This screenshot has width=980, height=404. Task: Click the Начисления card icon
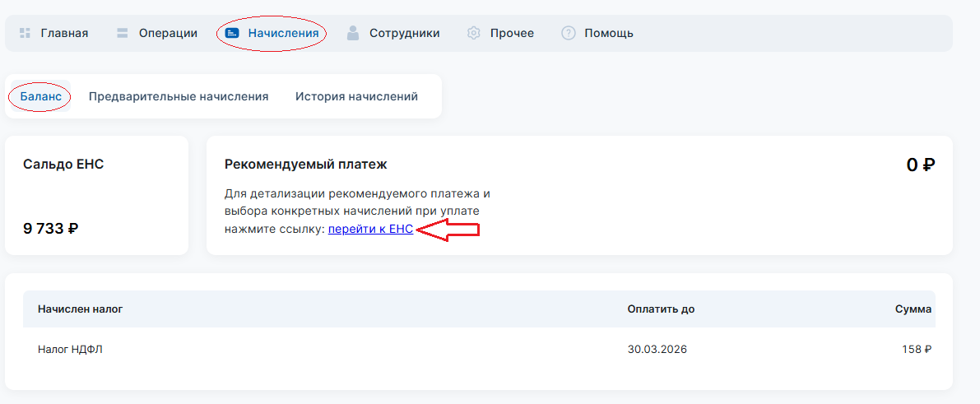click(x=232, y=33)
